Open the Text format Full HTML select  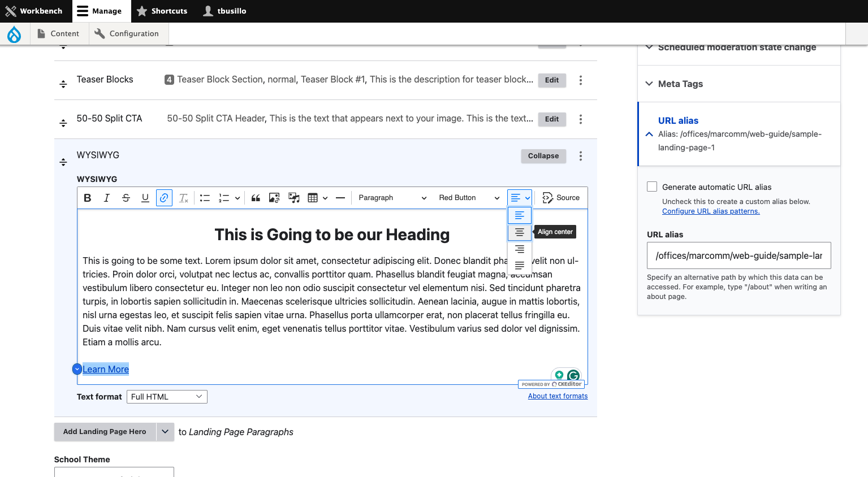click(x=167, y=397)
